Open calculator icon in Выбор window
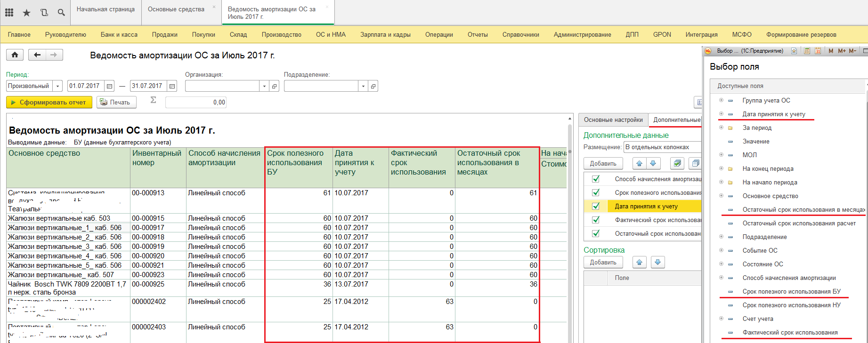The height and width of the screenshot is (343, 868). (x=807, y=51)
